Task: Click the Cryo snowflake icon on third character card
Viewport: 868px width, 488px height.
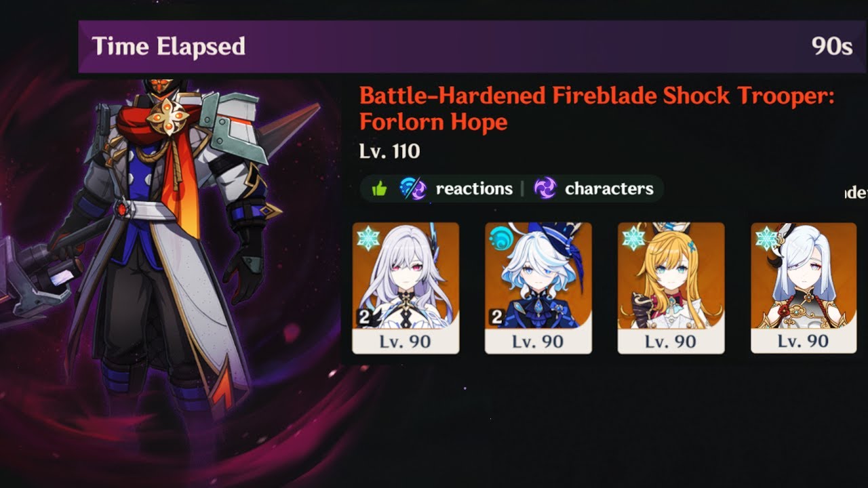Action: coord(634,239)
